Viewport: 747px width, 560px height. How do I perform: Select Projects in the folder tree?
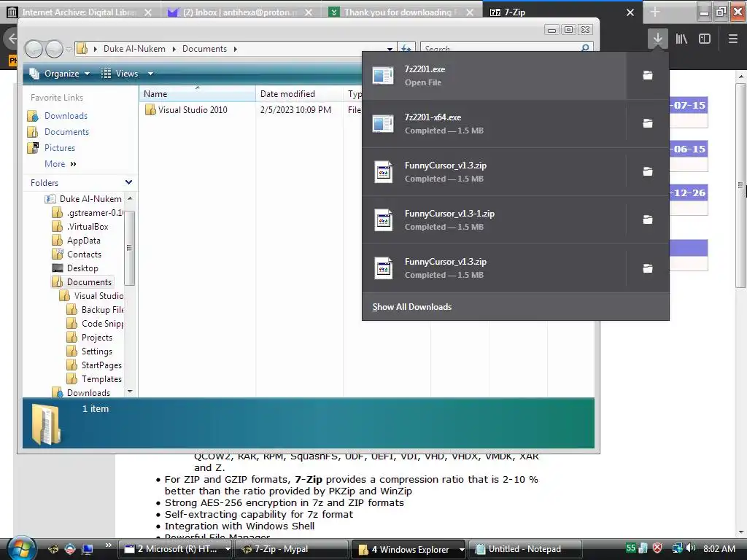click(97, 338)
